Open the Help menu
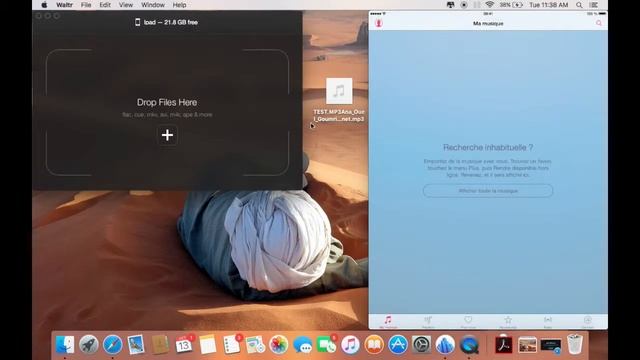This screenshot has width=640, height=360. point(179,5)
